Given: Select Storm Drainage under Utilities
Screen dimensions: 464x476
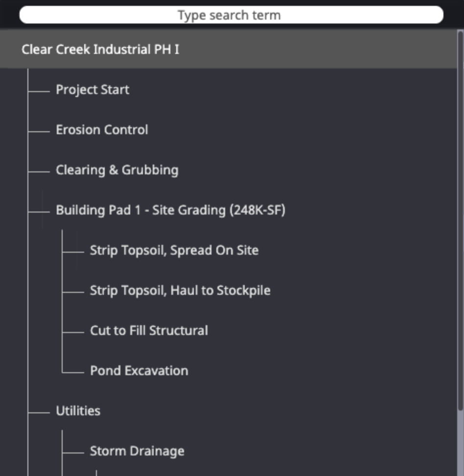Looking at the screenshot, I should click(137, 451).
